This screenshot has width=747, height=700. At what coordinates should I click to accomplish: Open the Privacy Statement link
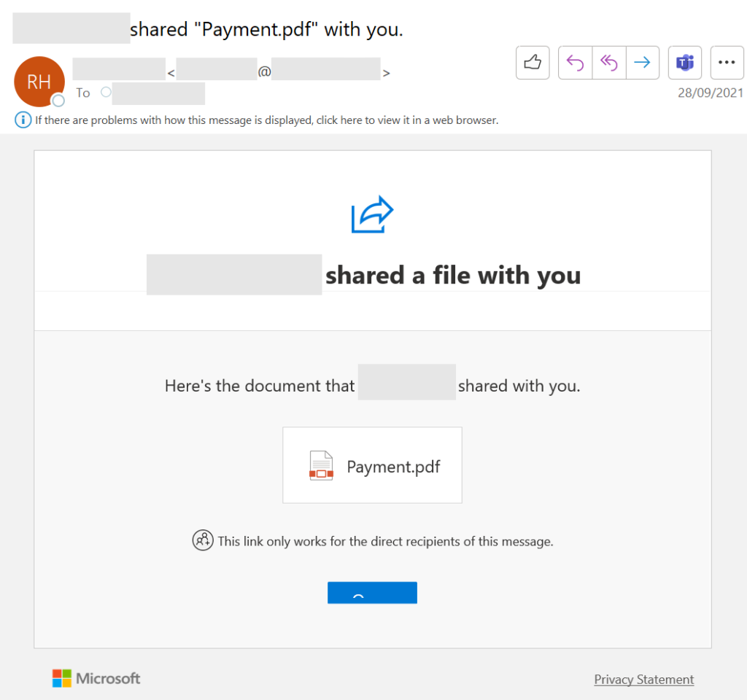coord(643,679)
